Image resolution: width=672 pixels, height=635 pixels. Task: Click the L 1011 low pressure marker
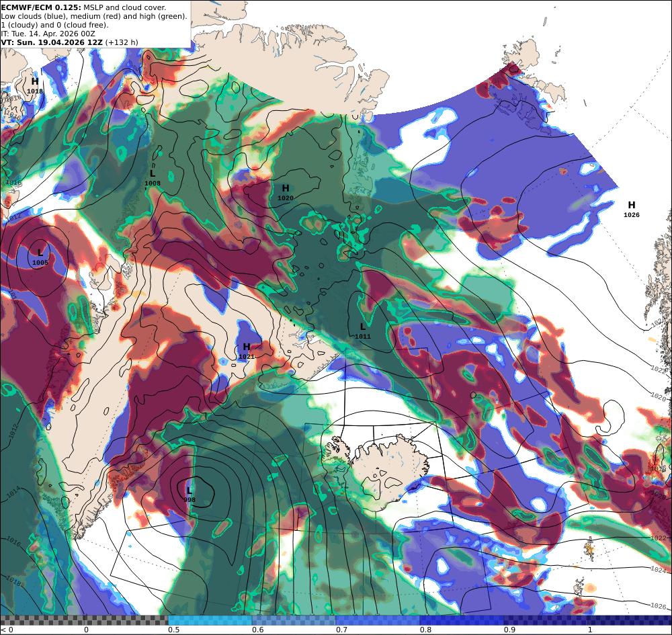click(363, 331)
